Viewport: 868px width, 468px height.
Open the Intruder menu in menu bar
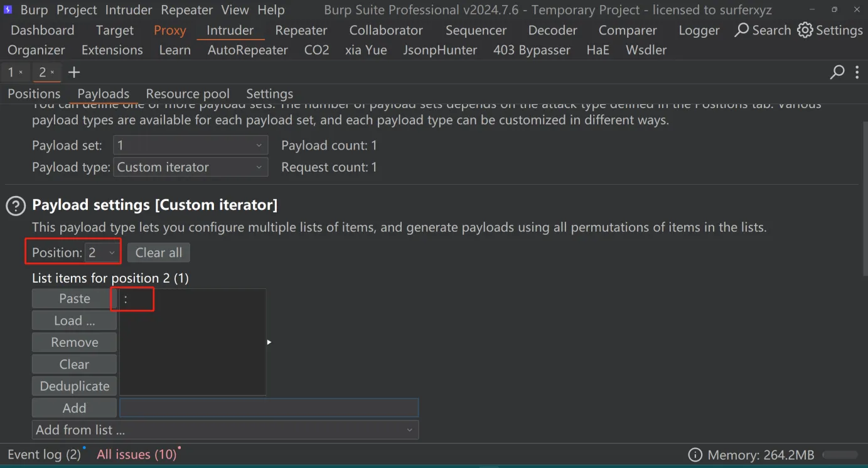coord(129,10)
